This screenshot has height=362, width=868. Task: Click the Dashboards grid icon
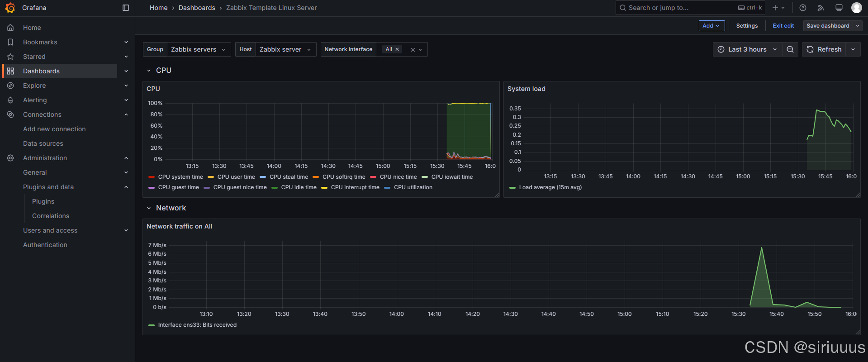click(x=10, y=71)
